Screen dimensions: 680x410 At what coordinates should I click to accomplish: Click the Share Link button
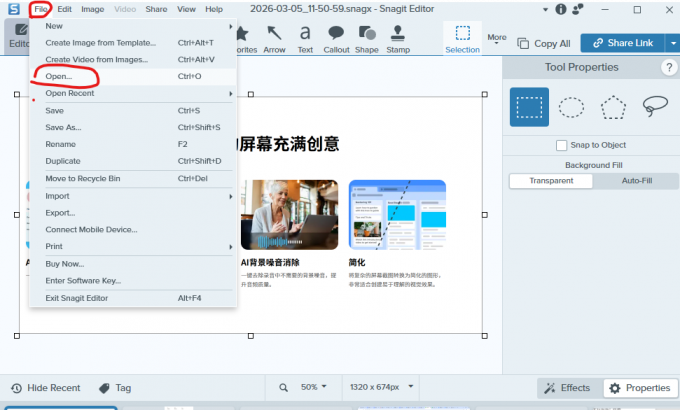pyautogui.click(x=623, y=43)
